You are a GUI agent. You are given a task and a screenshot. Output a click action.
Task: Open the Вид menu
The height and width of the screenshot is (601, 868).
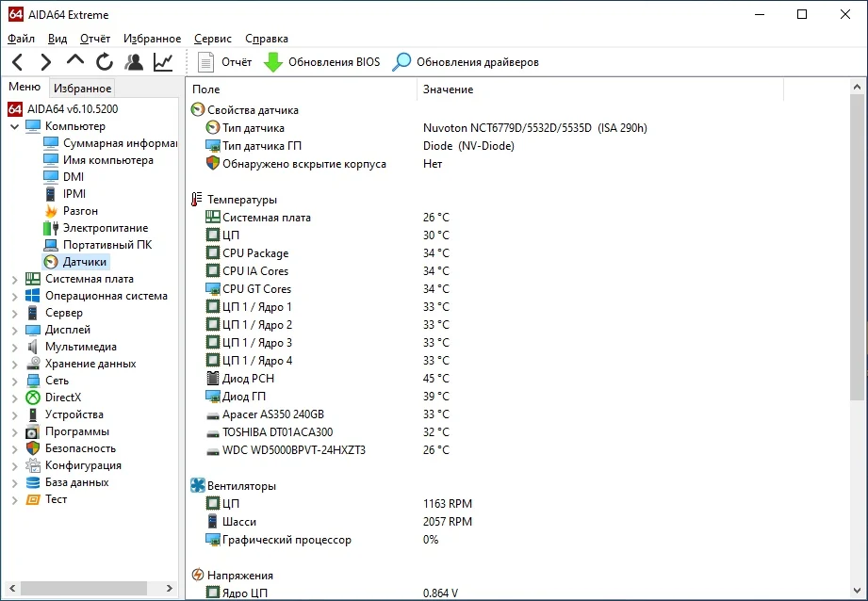(57, 39)
